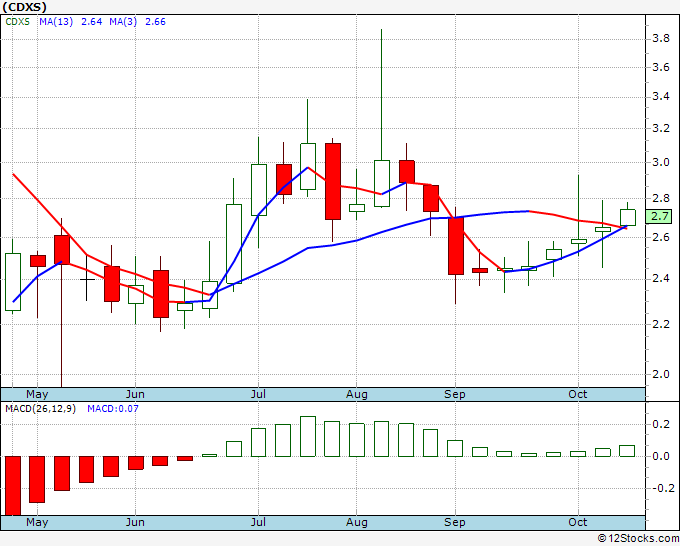Click the last white October candlestick
680x546 pixels.
click(628, 217)
